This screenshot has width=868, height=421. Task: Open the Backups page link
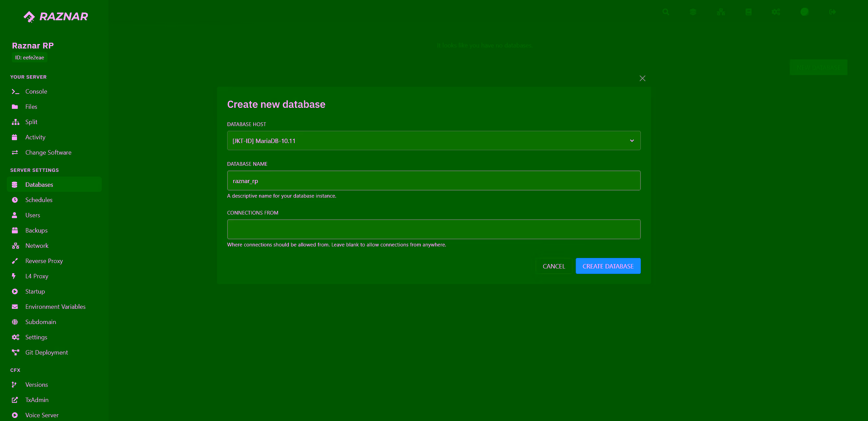(x=54, y=230)
